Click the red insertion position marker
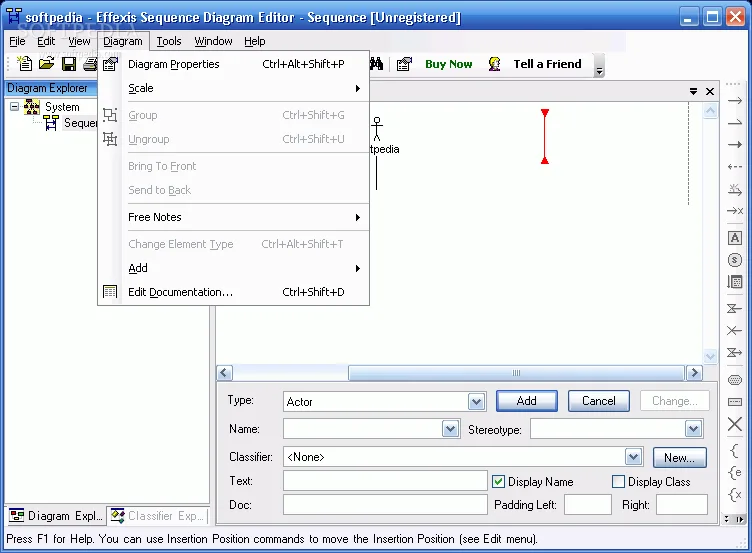 545,136
